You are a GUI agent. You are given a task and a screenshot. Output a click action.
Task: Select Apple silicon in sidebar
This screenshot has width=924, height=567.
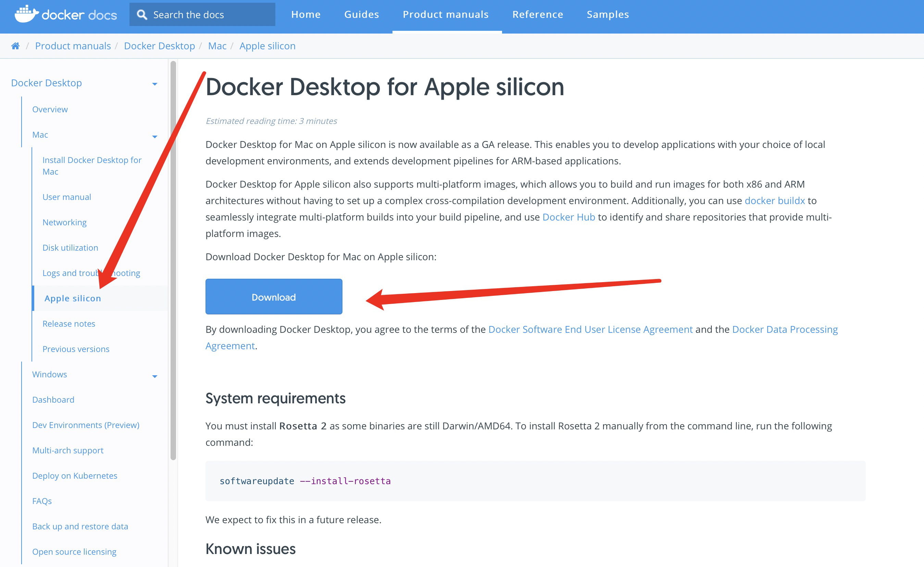73,298
